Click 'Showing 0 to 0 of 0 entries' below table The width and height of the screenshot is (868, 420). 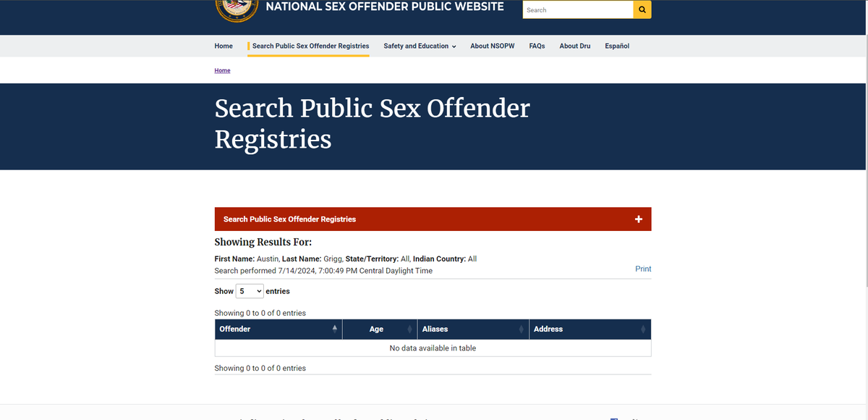click(x=260, y=369)
